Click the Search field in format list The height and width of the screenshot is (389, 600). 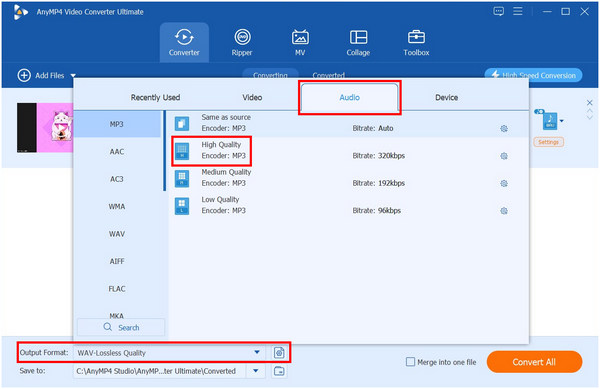(x=121, y=327)
